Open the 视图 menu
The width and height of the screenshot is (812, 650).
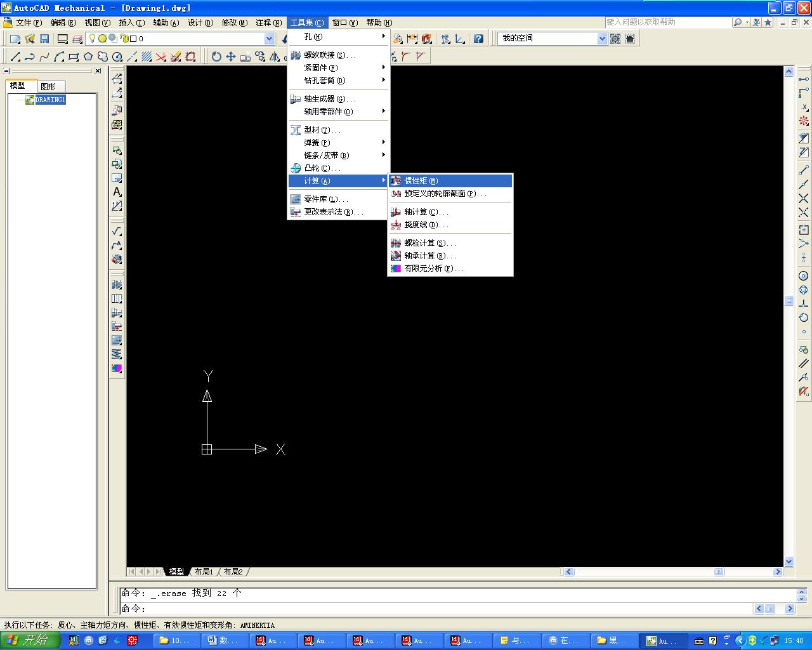click(97, 23)
